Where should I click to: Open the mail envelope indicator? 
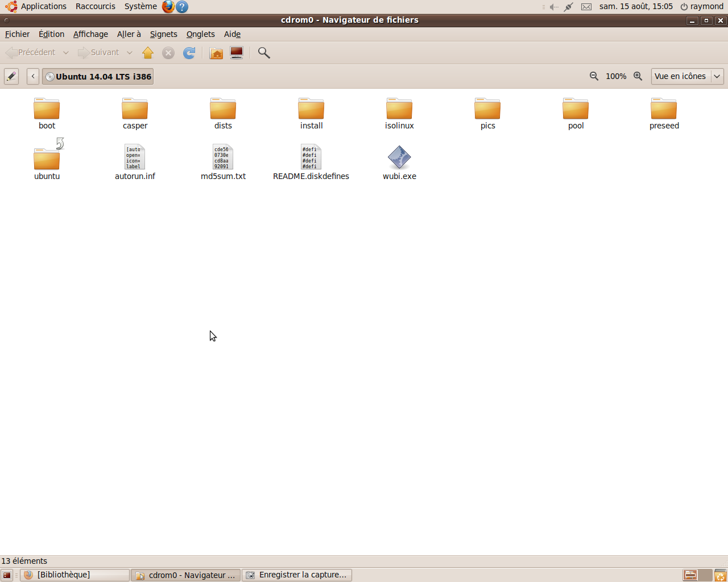[586, 7]
